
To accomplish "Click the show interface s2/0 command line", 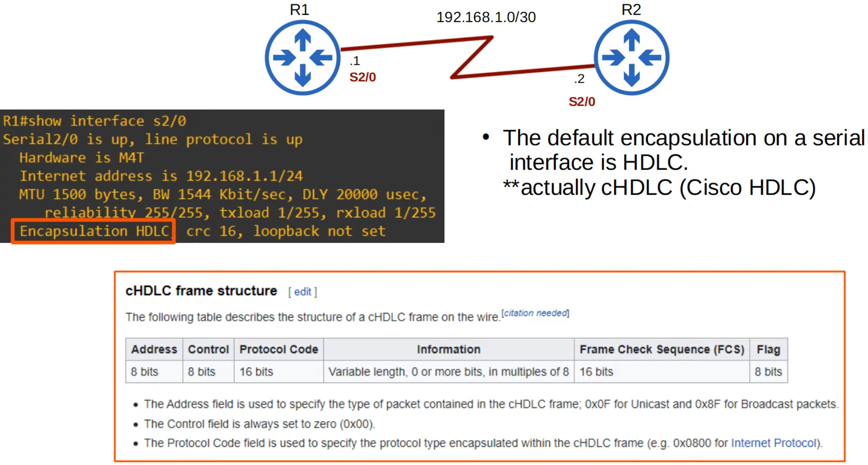I will 95,121.
